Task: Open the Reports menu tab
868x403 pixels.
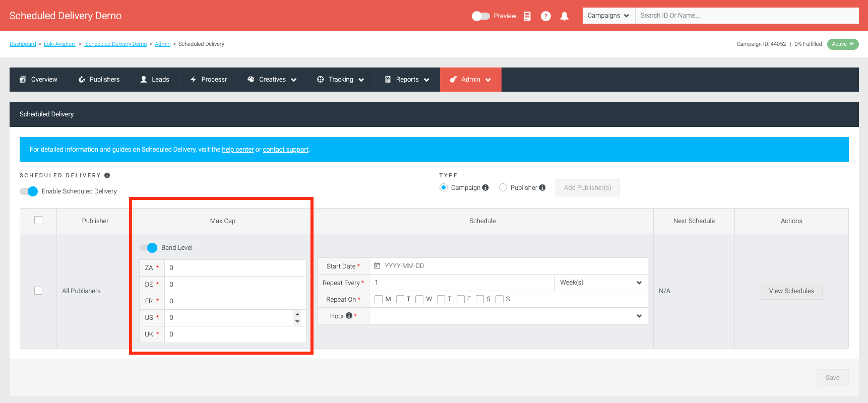Action: (407, 80)
